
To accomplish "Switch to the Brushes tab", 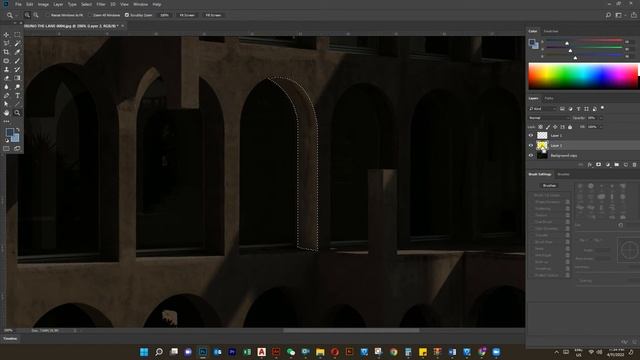I will (564, 174).
